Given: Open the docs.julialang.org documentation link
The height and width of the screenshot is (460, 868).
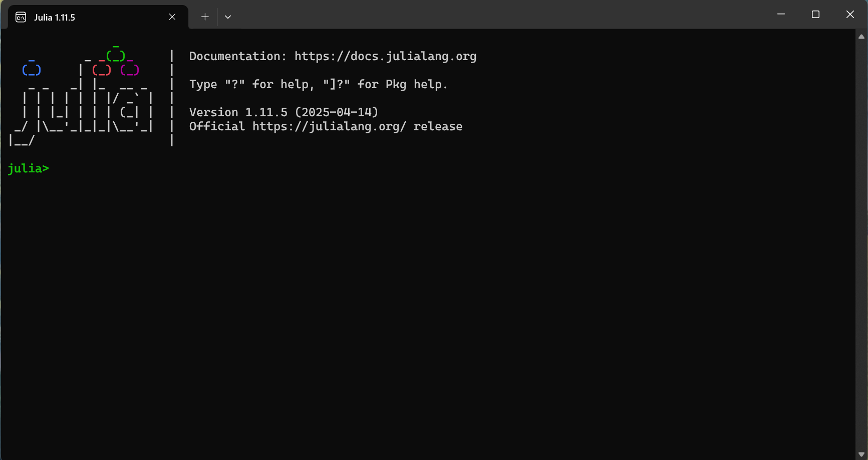Looking at the screenshot, I should (x=385, y=56).
